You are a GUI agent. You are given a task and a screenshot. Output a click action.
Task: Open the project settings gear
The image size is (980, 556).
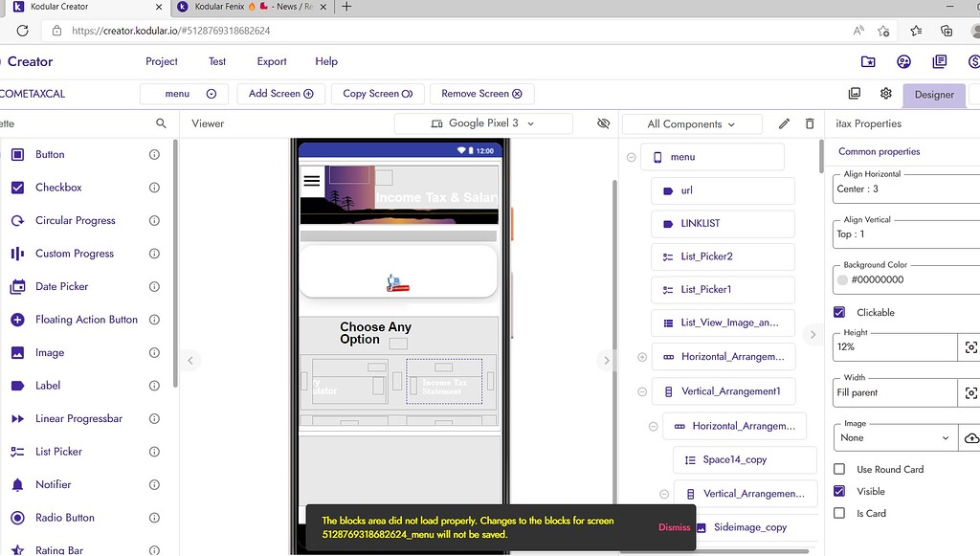[x=885, y=94]
